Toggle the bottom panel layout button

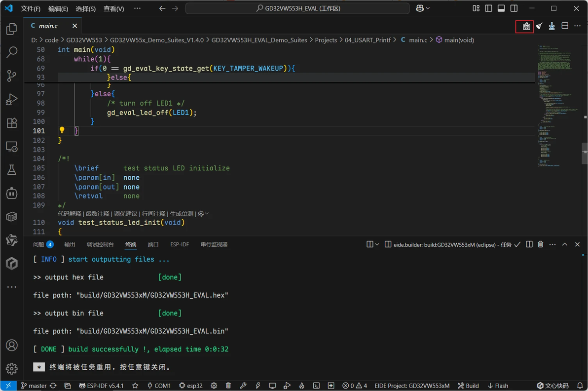click(x=501, y=8)
